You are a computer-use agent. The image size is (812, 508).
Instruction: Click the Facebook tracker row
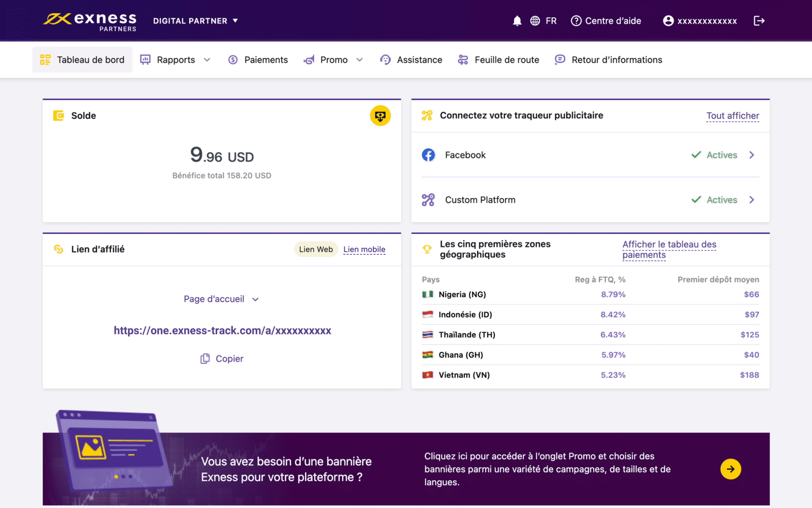590,155
